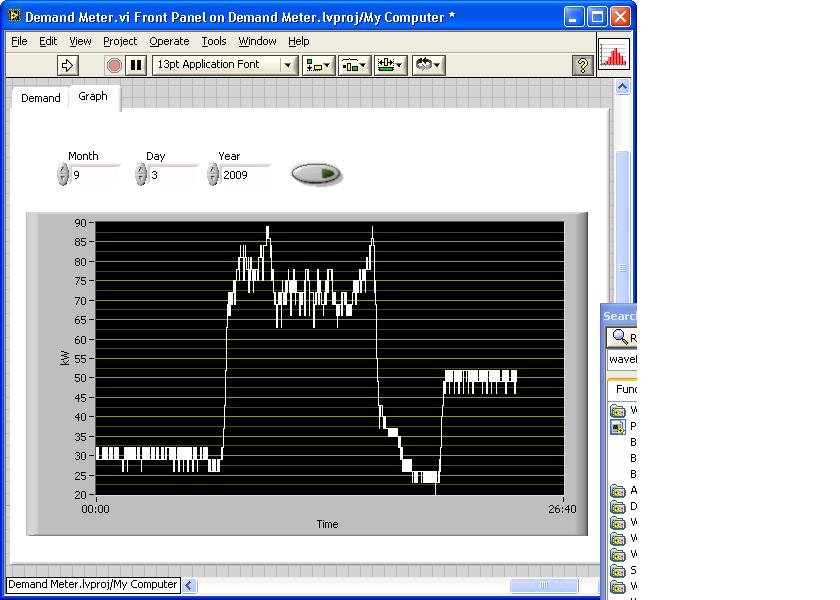Open the 13pt Application Font dropdown

click(225, 65)
